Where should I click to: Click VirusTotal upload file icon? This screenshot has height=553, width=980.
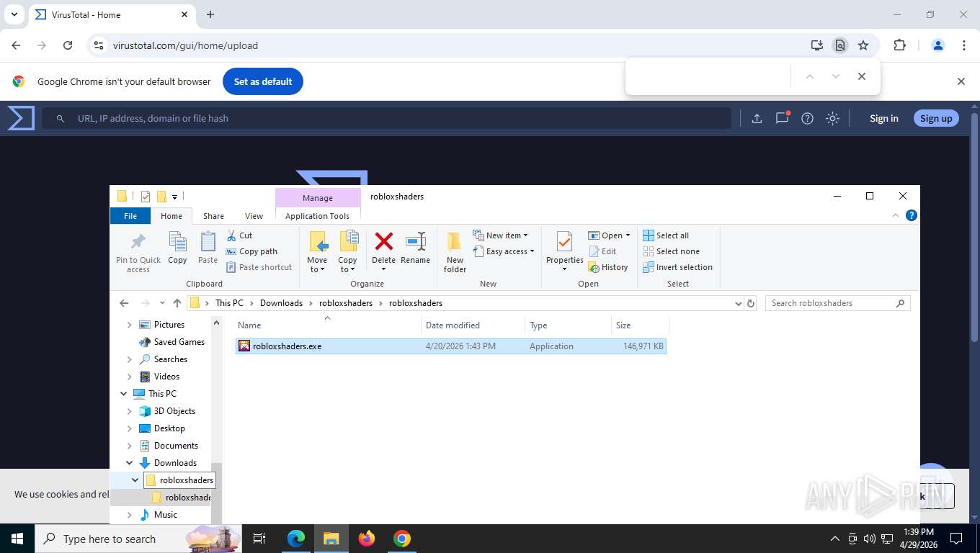point(757,118)
